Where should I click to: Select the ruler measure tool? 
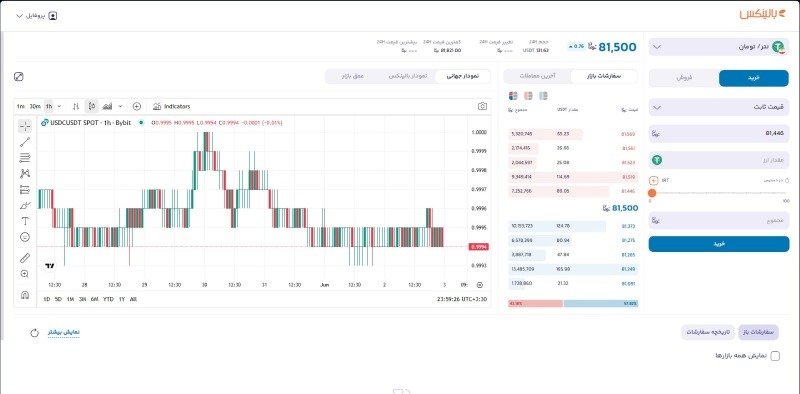[x=25, y=258]
